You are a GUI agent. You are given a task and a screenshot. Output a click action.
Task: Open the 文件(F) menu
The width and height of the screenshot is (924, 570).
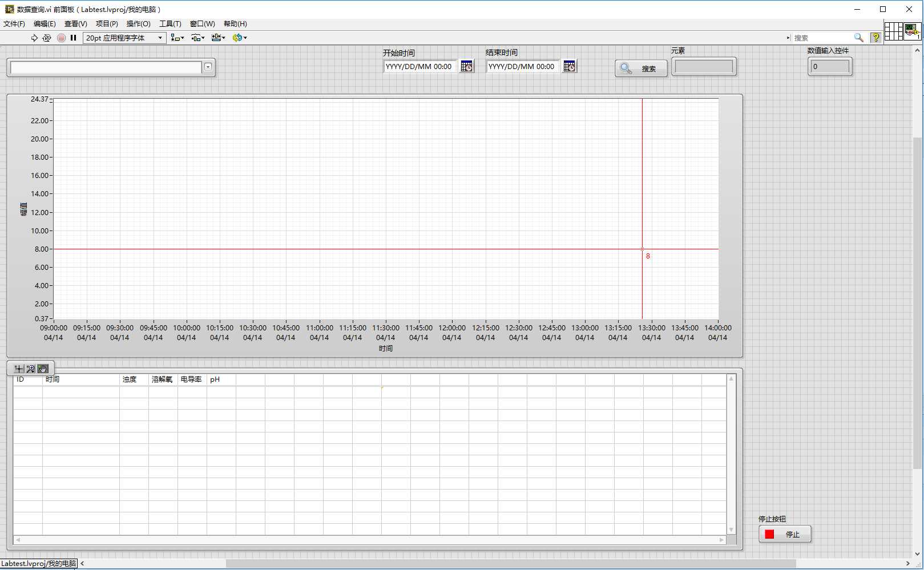click(x=14, y=24)
